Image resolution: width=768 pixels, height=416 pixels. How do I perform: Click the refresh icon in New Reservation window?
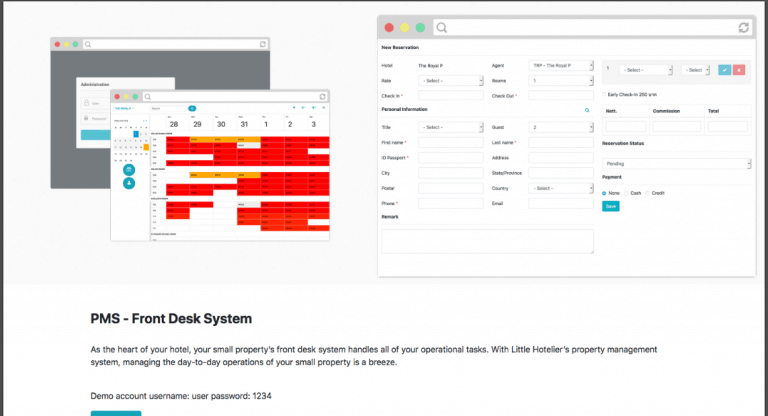[x=744, y=28]
